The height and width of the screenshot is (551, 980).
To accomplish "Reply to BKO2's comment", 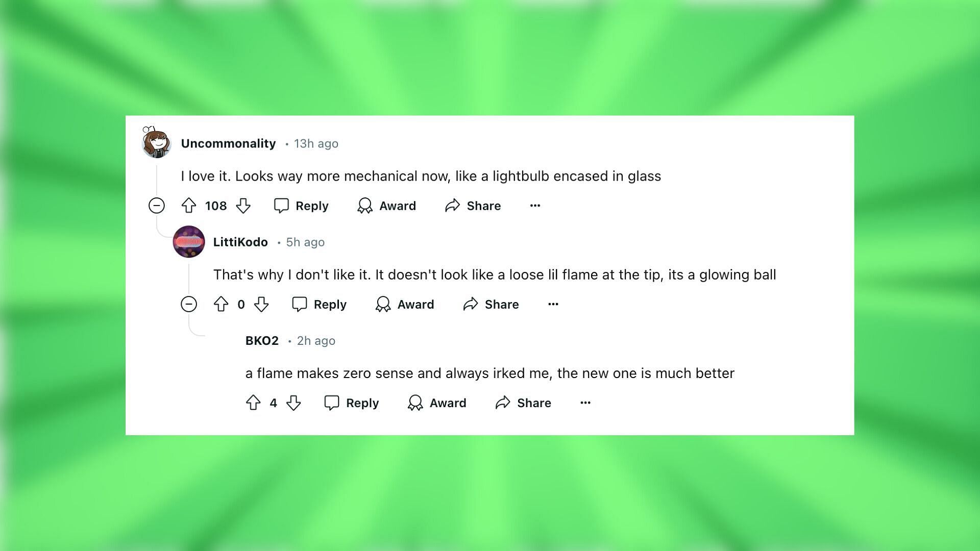I will (x=352, y=403).
